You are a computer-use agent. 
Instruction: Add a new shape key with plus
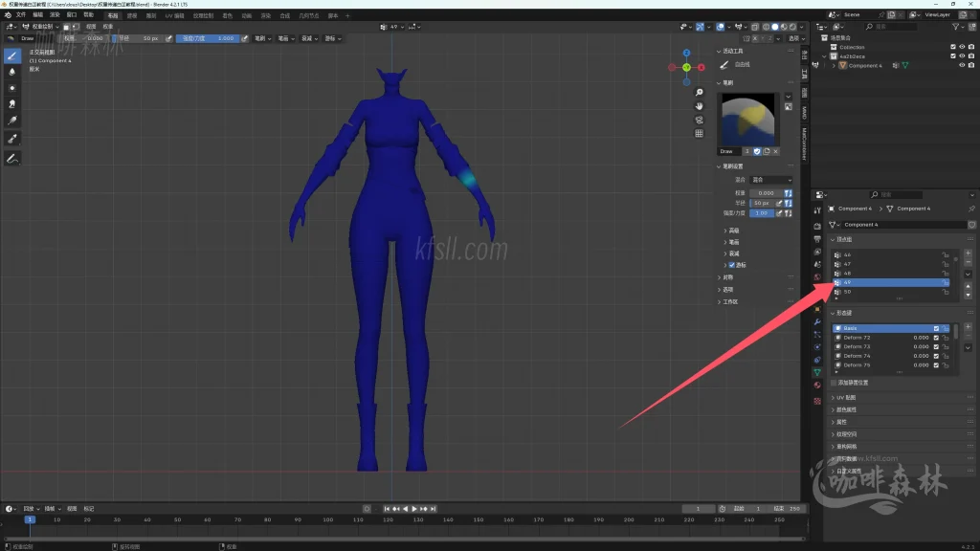(x=969, y=327)
